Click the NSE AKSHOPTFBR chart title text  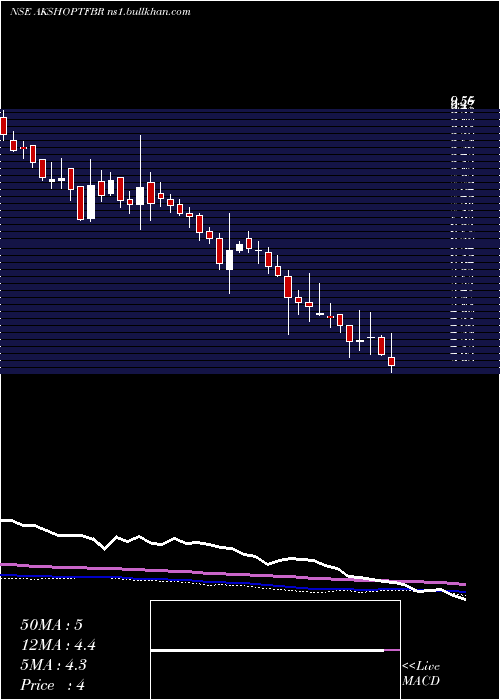click(x=100, y=12)
